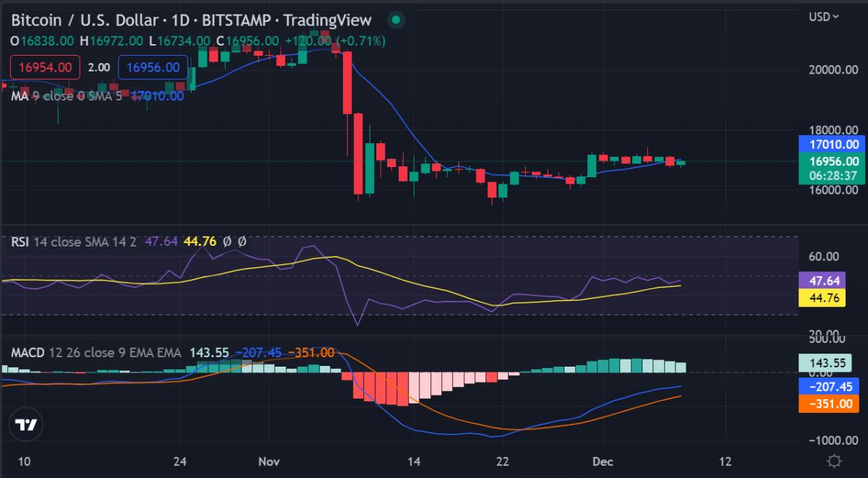Click the RSI value label 47.64

pos(822,281)
